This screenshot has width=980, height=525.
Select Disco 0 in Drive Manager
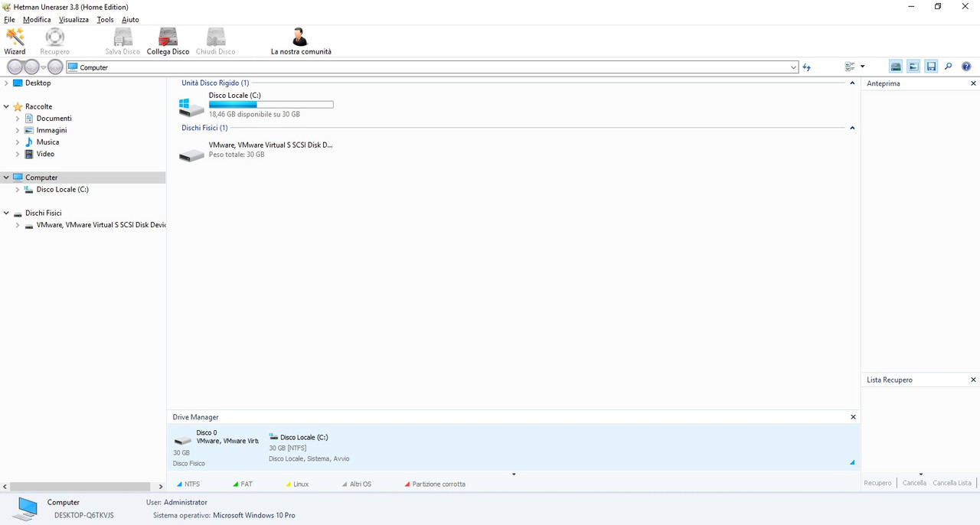click(x=216, y=448)
